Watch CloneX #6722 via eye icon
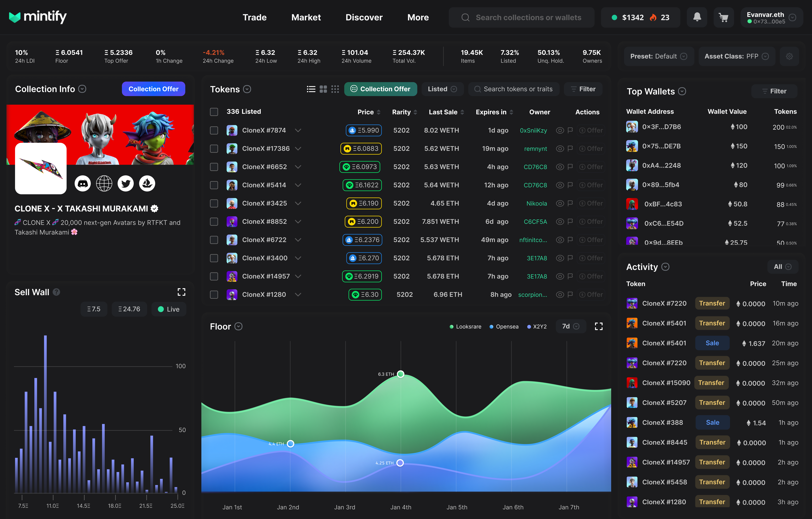Viewport: 812px width, 519px height. [560, 240]
